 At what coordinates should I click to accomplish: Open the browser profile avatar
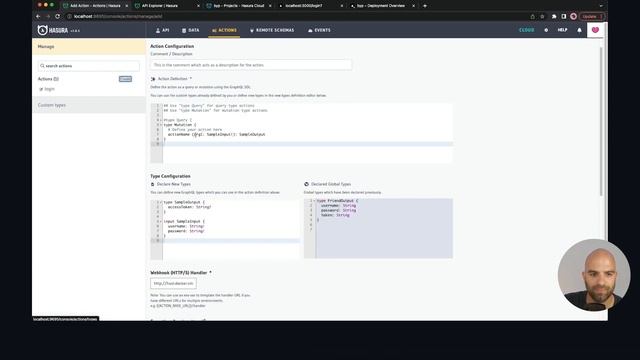[x=573, y=16]
